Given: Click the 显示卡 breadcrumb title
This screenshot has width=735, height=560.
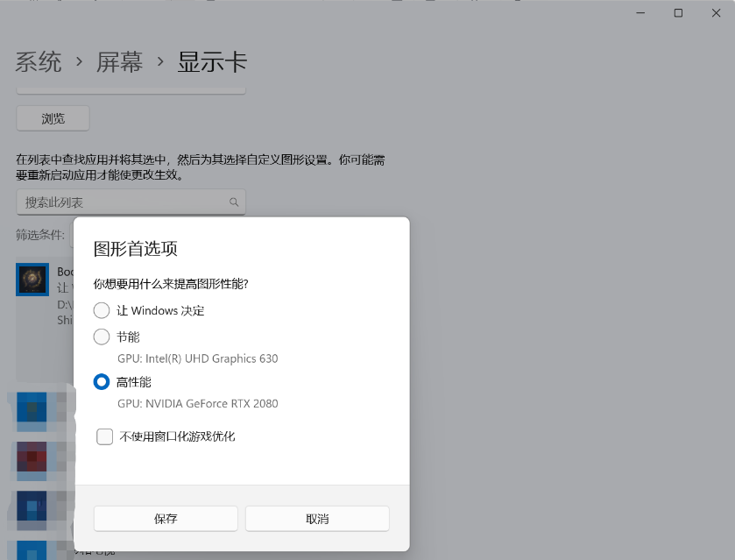Looking at the screenshot, I should tap(212, 62).
